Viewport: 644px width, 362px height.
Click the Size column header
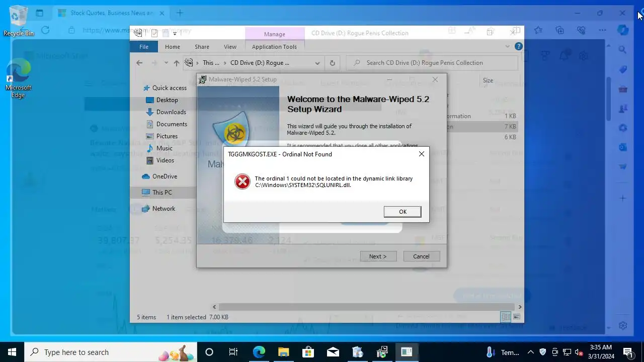[488, 80]
